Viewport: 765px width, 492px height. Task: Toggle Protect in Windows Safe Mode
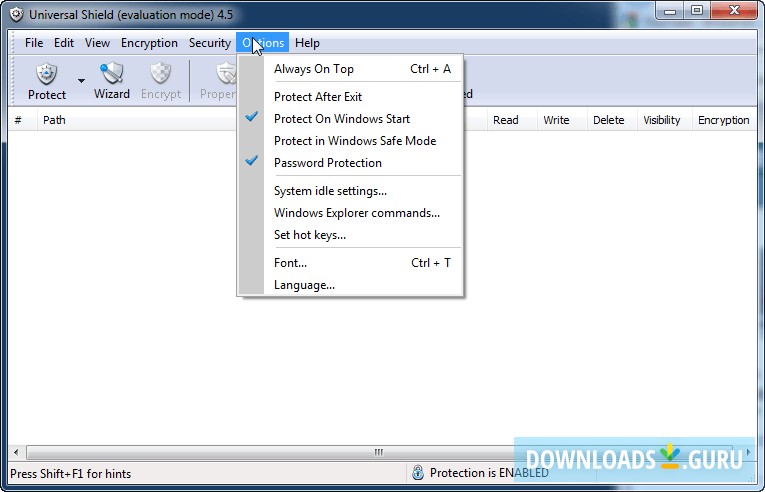tap(350, 141)
